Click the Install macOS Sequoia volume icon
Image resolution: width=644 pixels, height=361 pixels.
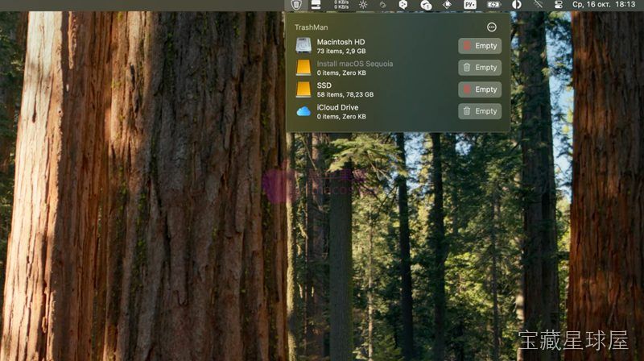click(x=303, y=68)
